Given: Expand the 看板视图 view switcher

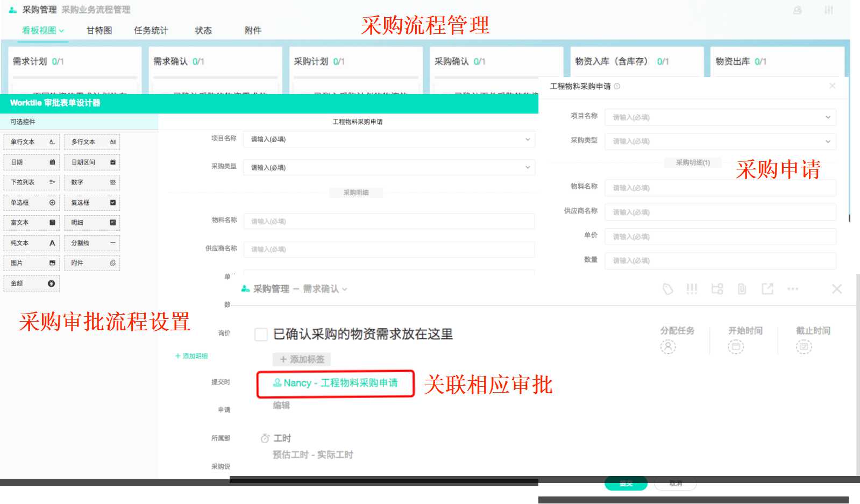Looking at the screenshot, I should (43, 31).
